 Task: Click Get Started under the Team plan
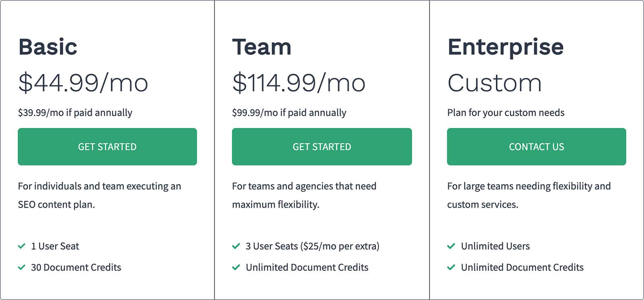pos(322,147)
